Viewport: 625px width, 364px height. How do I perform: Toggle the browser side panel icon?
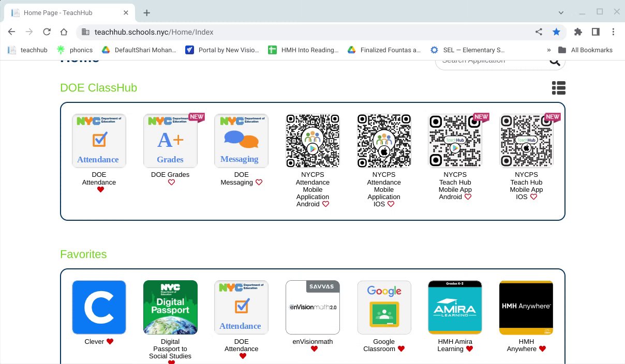point(596,32)
